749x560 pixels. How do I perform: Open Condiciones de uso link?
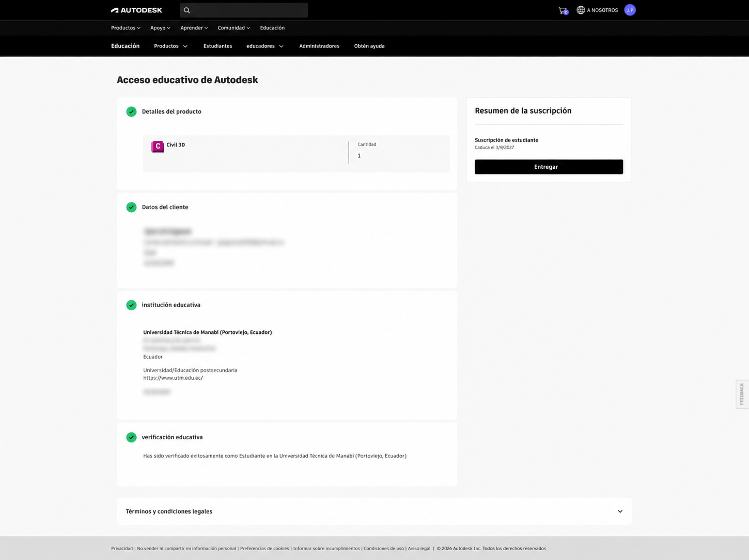(384, 549)
